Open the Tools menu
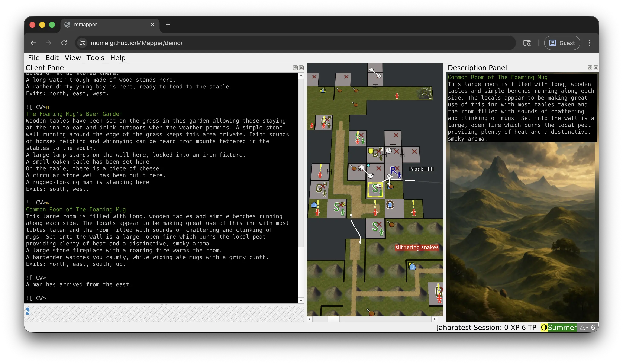 tap(95, 58)
